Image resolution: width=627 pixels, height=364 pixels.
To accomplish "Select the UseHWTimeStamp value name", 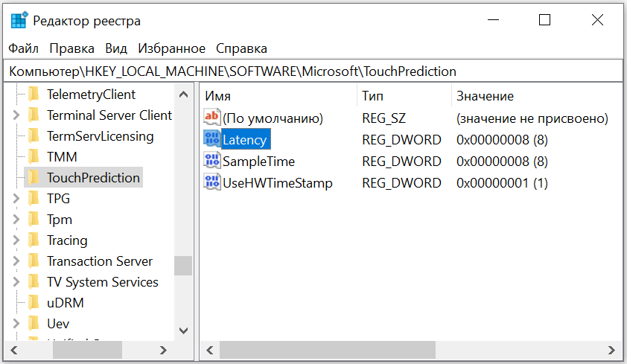I will point(278,182).
